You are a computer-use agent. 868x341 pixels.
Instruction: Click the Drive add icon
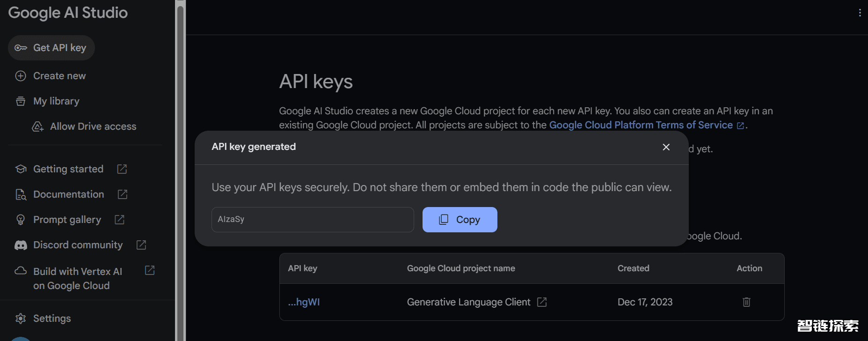37,126
